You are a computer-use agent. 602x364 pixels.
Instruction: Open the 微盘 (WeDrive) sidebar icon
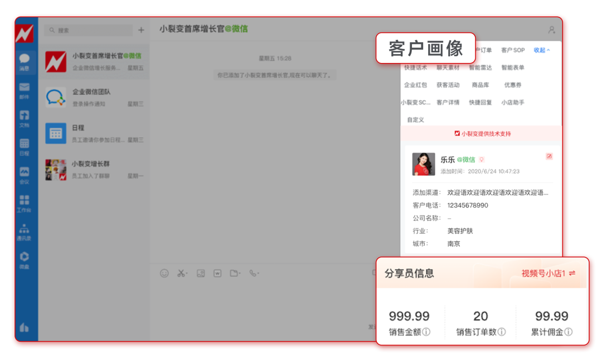[x=24, y=258]
